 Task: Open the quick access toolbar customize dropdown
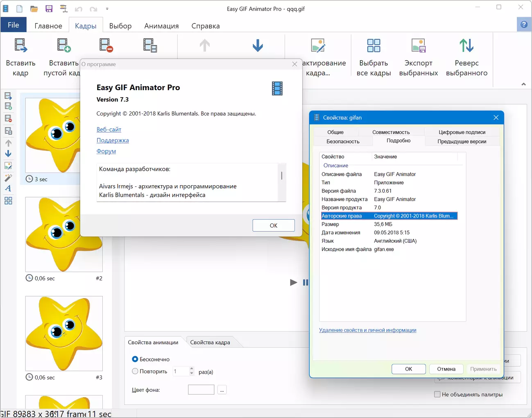coord(107,9)
